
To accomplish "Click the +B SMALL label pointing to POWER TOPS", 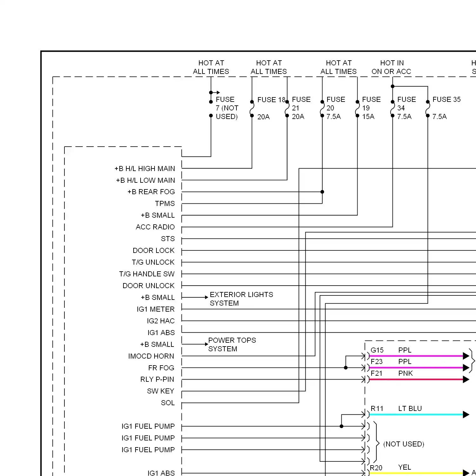I will pos(157,344).
